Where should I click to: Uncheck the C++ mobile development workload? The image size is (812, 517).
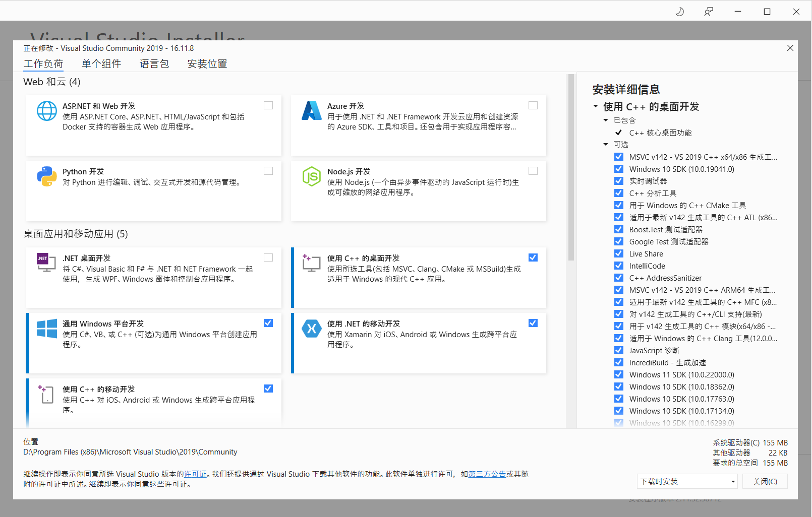coord(268,389)
